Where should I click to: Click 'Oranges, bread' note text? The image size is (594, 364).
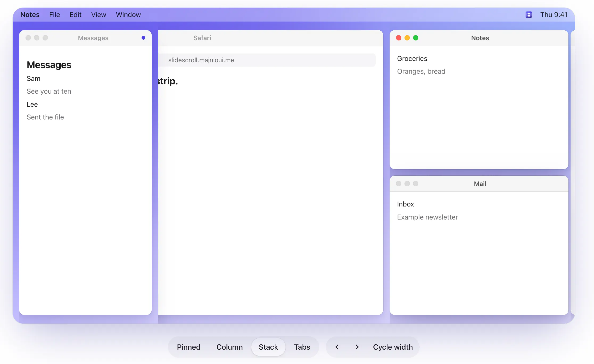[421, 71]
